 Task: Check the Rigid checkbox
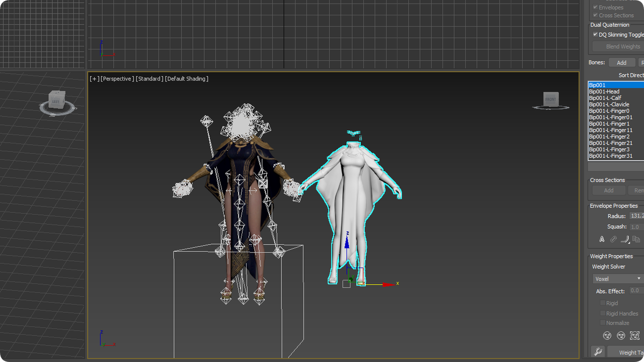coord(603,303)
